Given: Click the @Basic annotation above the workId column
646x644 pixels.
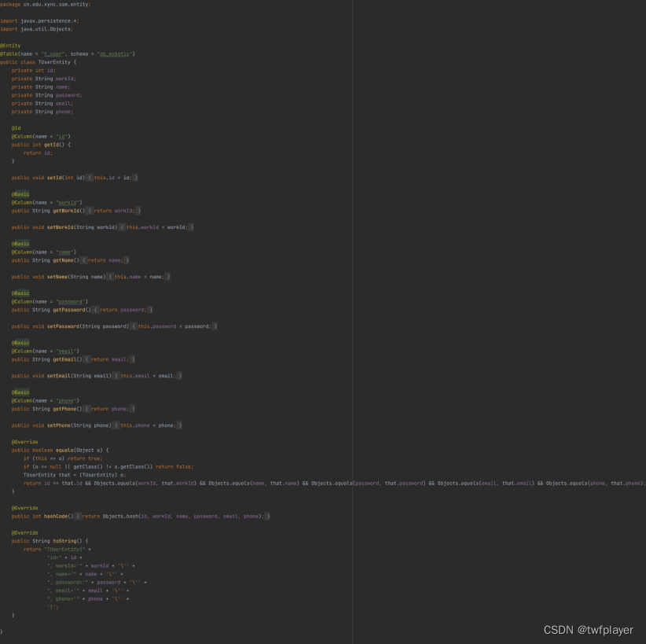Looking at the screenshot, I should tap(20, 194).
